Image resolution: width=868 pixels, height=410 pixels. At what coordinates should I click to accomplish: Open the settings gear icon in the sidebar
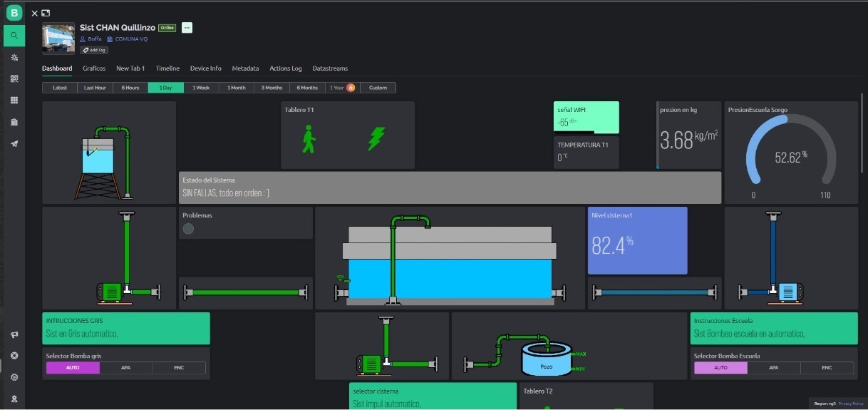[14, 377]
